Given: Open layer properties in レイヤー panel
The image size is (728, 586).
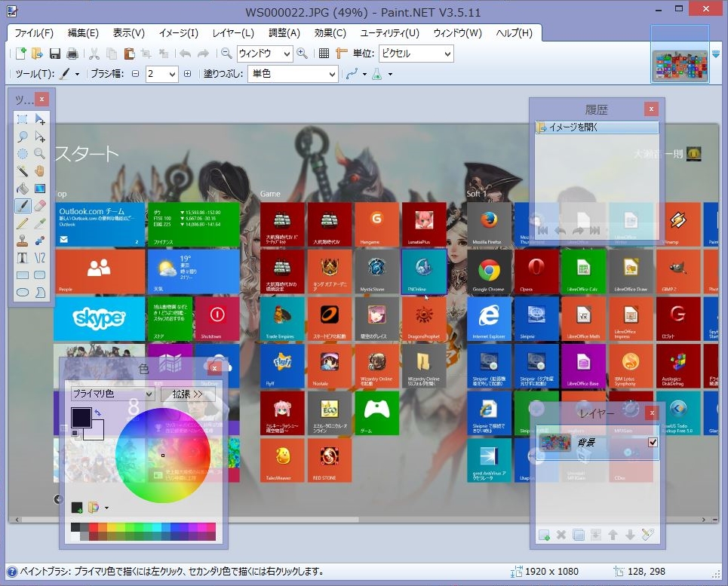Looking at the screenshot, I should point(648,535).
